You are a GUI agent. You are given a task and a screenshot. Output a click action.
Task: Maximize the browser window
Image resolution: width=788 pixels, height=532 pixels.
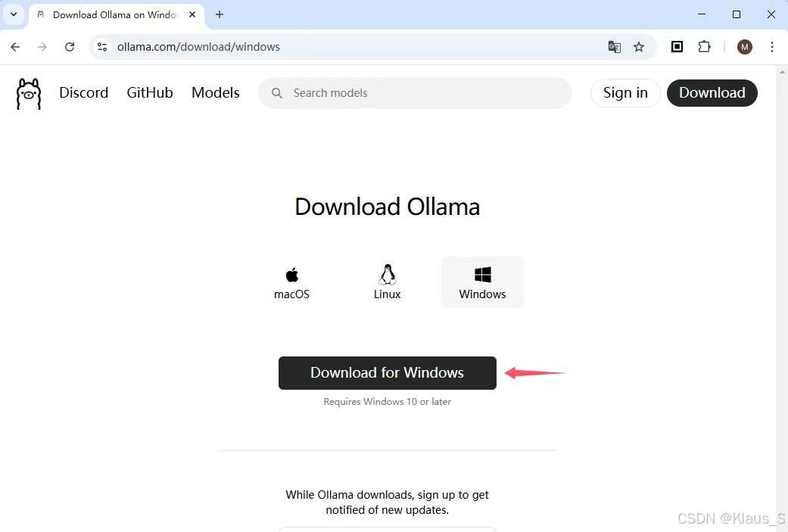pyautogui.click(x=737, y=14)
